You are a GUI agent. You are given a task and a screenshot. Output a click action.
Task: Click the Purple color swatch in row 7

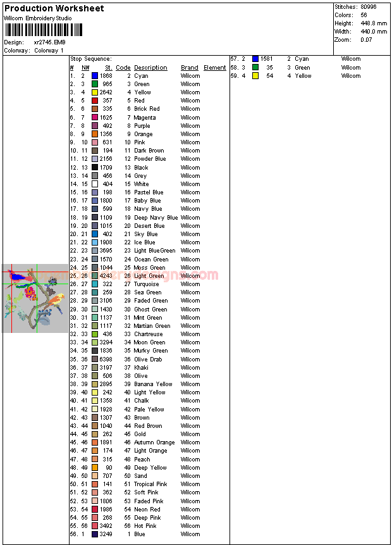[x=95, y=126]
